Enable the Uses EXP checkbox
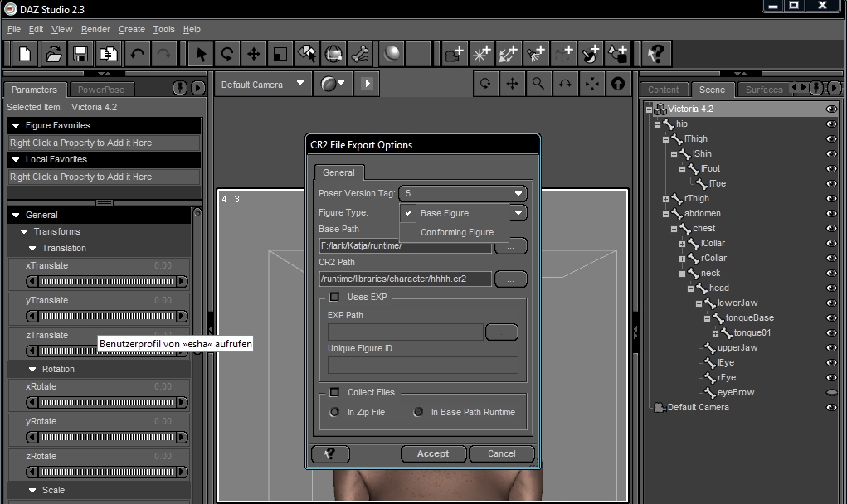This screenshot has height=504, width=847. [334, 297]
